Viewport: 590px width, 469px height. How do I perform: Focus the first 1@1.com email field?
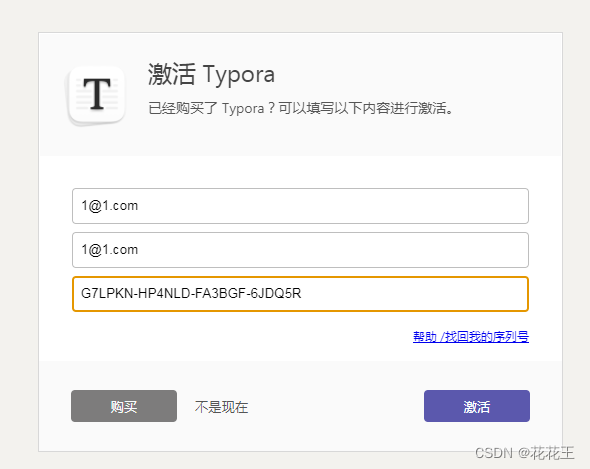[300, 206]
